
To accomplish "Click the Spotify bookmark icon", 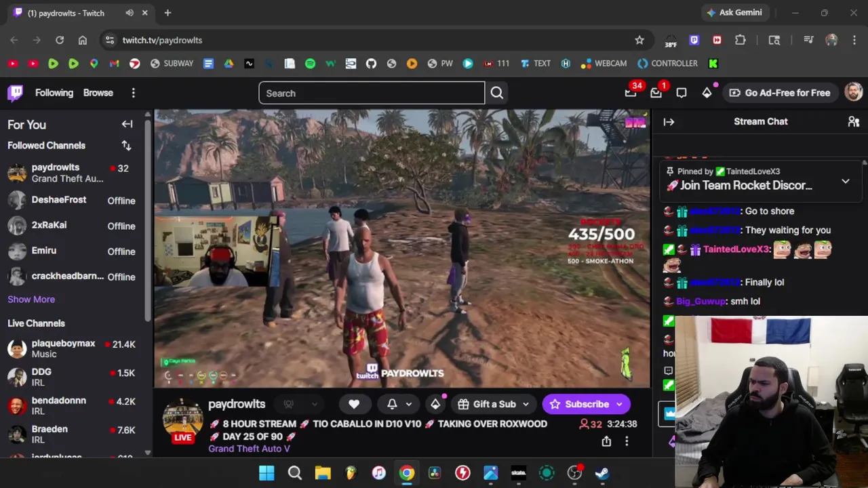I will click(310, 64).
